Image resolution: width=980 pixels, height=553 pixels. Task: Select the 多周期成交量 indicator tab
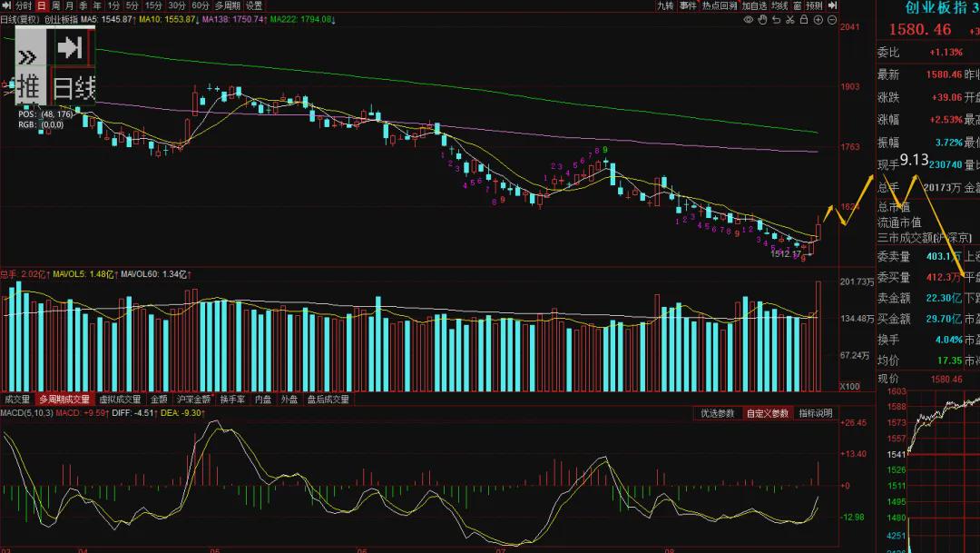(64, 400)
